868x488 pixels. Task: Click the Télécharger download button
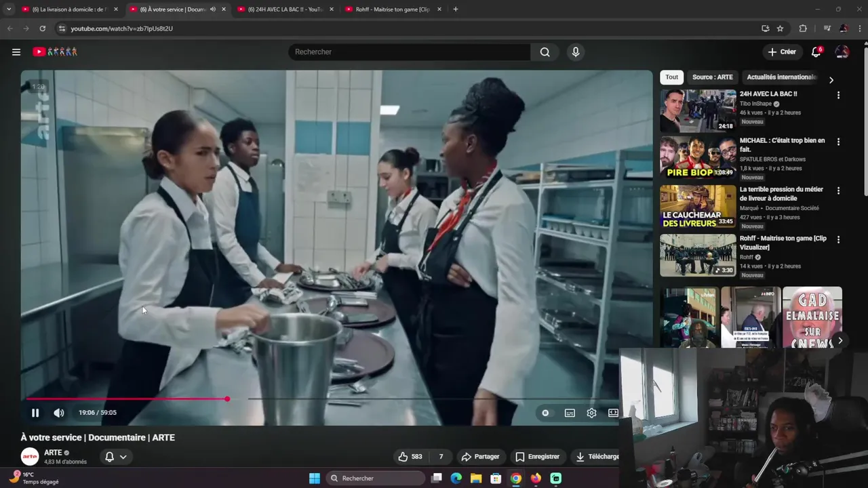(597, 457)
